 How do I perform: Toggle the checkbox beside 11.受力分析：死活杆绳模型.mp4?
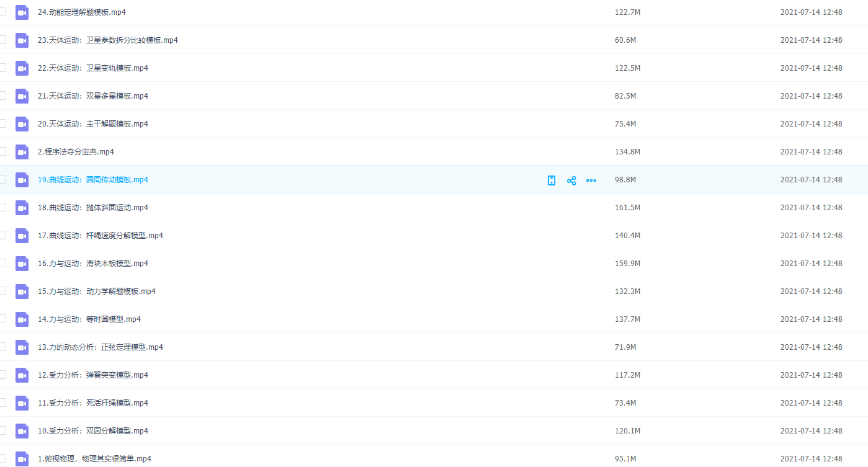2,403
